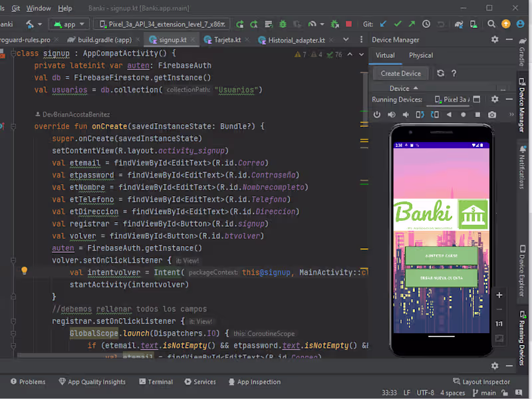Click the Profile app gauge icon
Screen dimensions: 532x399
click(312, 24)
